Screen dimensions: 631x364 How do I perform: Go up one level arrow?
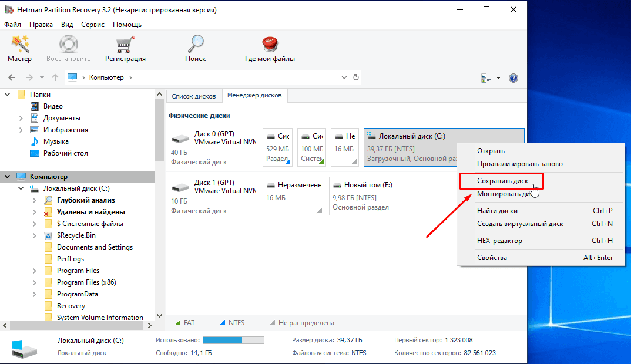coord(55,77)
